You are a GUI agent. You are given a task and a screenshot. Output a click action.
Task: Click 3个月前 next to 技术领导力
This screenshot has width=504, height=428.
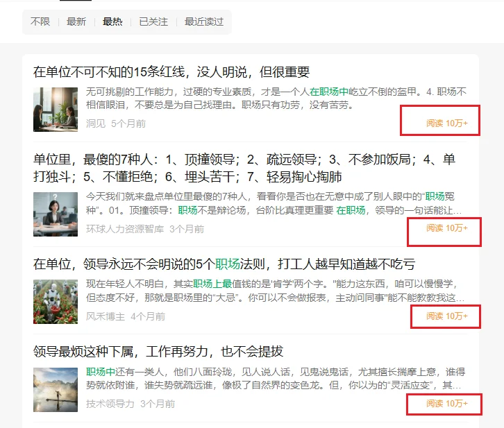(x=158, y=404)
